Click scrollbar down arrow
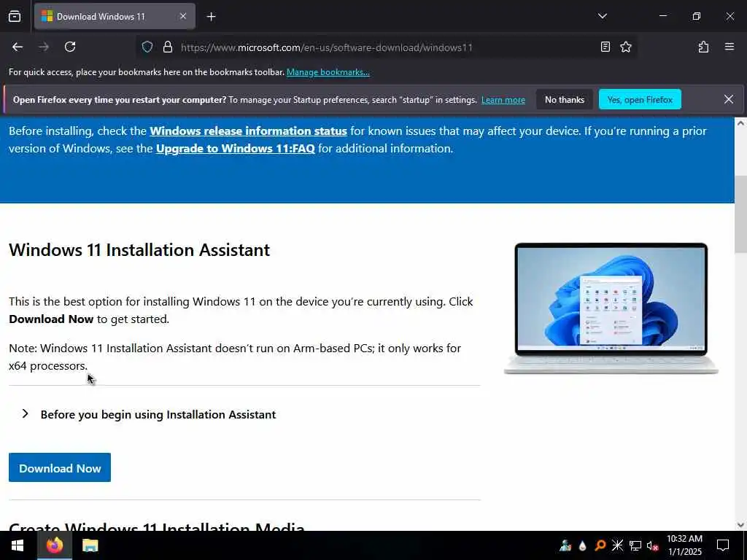This screenshot has width=747, height=560. 740,525
